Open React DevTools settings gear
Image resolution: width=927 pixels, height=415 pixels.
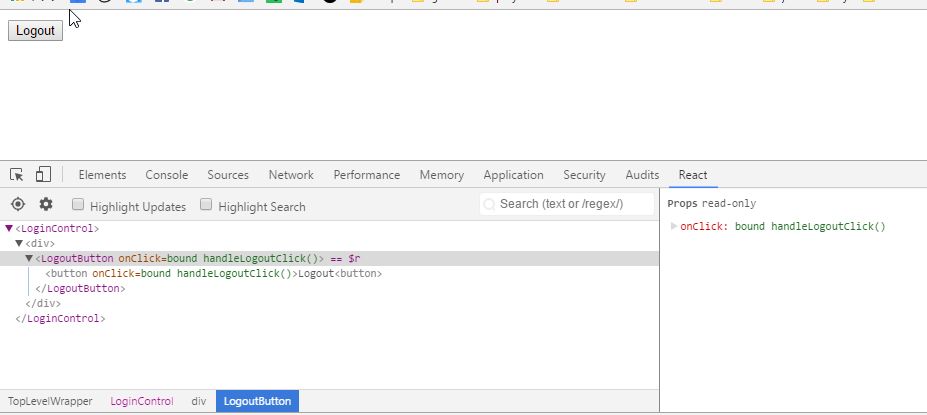point(46,204)
